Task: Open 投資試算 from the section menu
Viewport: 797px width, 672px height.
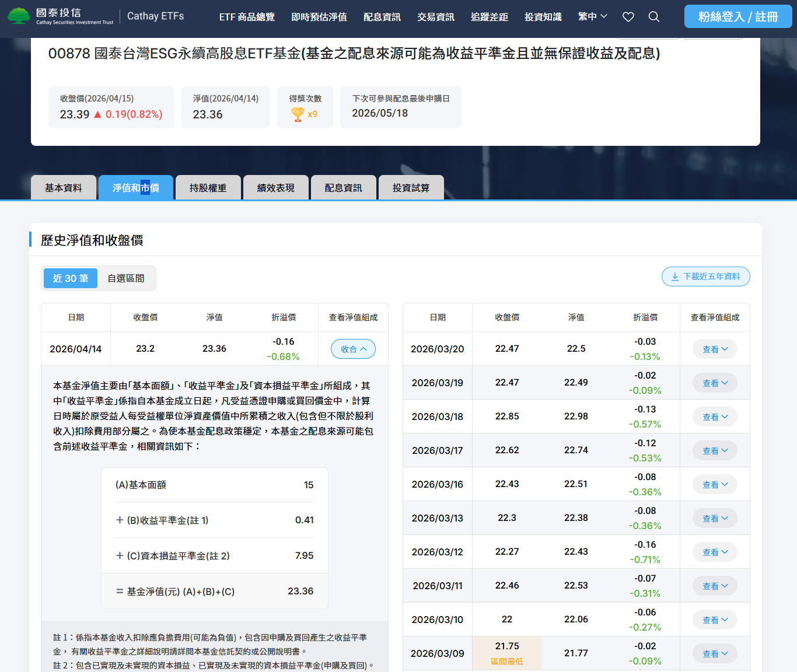Action: click(x=411, y=187)
